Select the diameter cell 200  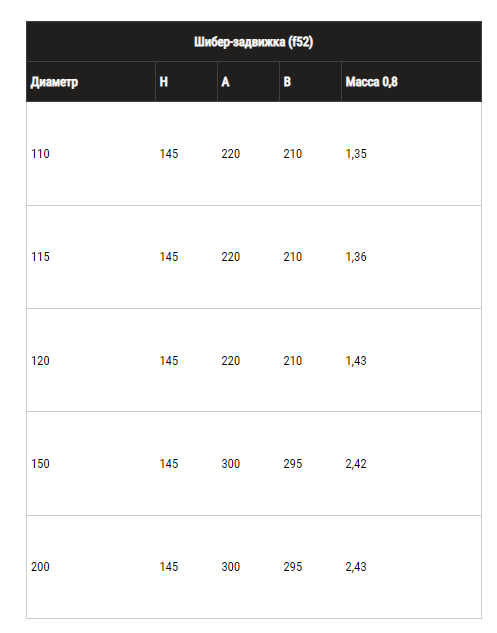tap(40, 567)
